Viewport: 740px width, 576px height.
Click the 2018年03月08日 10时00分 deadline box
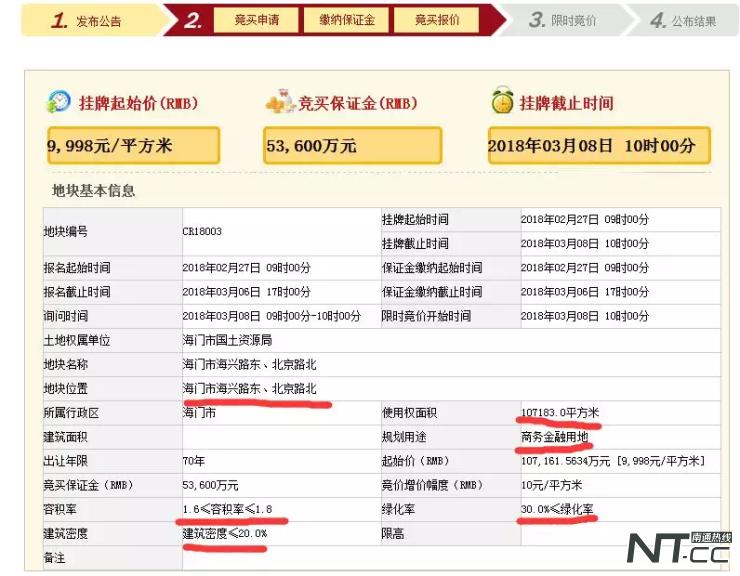pos(599,145)
